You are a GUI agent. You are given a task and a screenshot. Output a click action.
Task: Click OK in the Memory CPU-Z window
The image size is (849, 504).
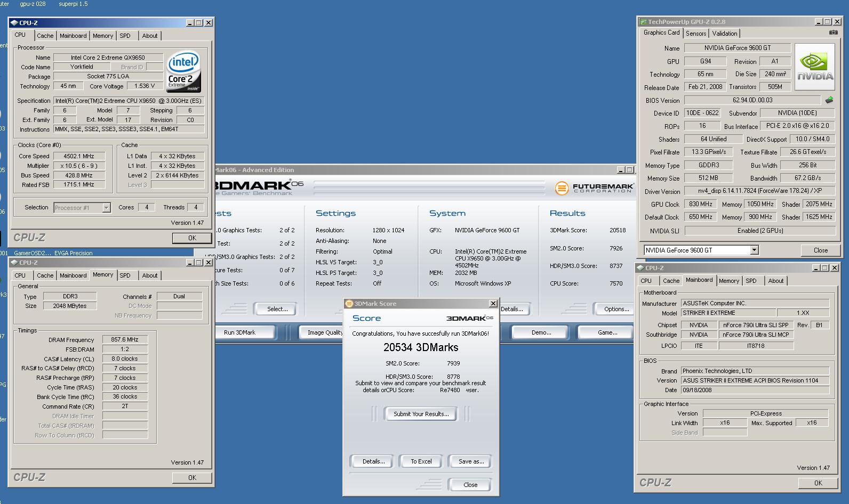point(192,478)
